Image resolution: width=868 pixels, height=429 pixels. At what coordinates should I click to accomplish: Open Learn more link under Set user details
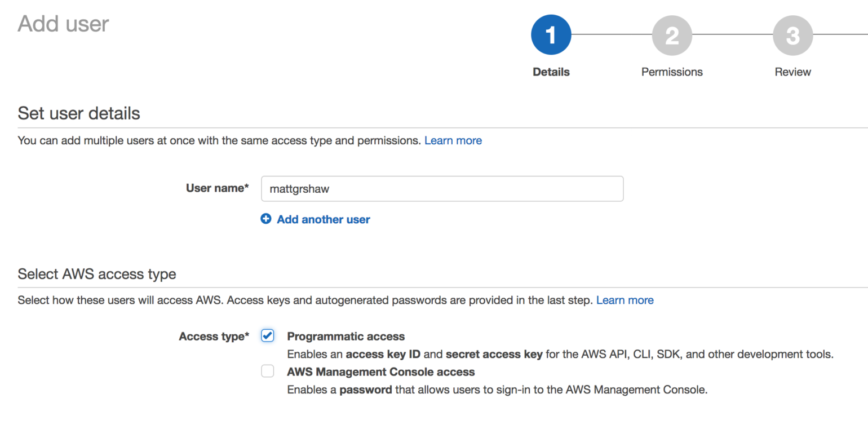click(453, 140)
